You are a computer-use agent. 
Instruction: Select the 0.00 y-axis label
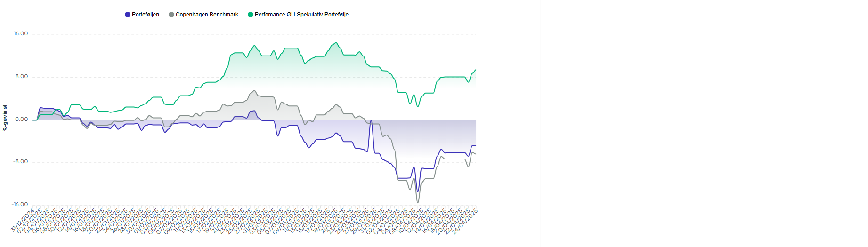coord(22,120)
